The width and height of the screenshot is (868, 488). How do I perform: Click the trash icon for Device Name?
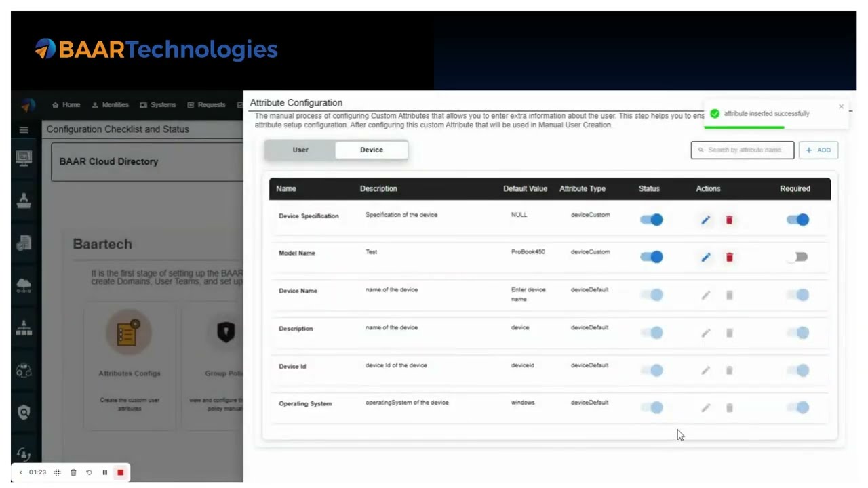[x=730, y=296]
